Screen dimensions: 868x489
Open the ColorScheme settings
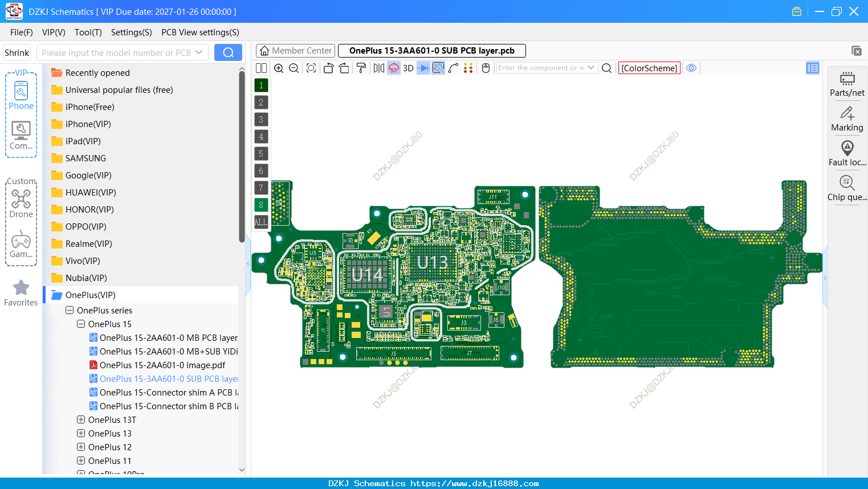(649, 68)
